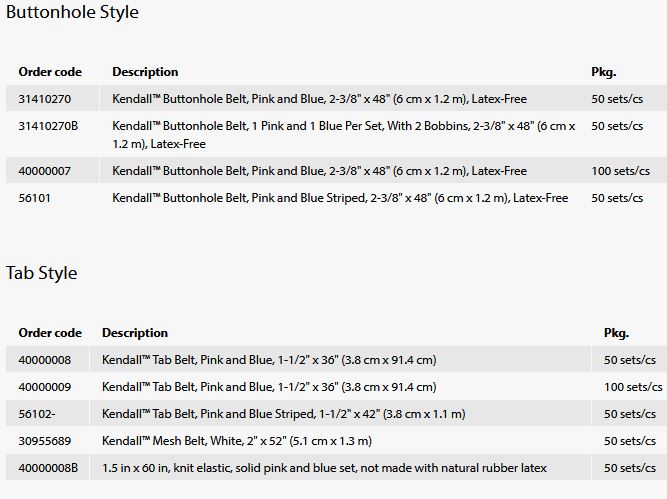Click the Buttonhole Belt Pink and Blue Striped description

tap(340, 198)
